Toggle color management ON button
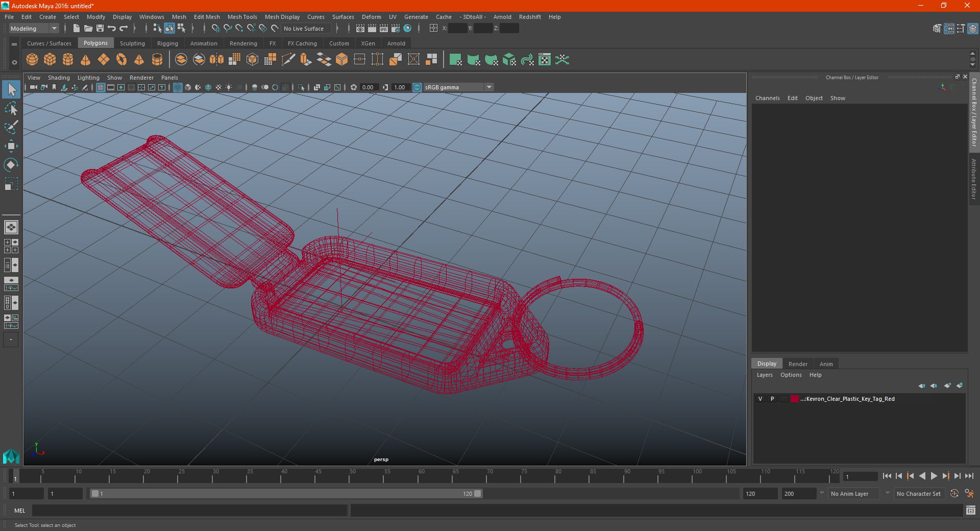Image resolution: width=980 pixels, height=531 pixels. click(x=417, y=87)
